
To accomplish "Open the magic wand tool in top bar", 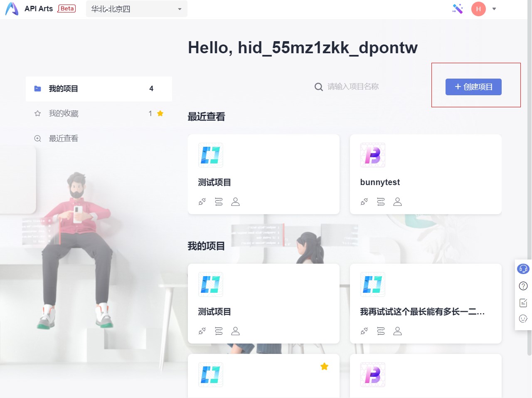I will point(458,9).
